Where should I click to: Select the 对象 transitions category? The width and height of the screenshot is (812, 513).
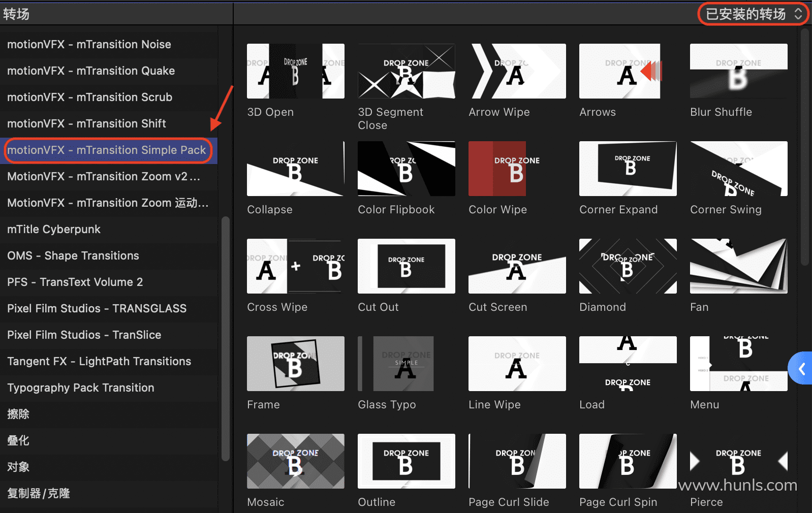[109, 467]
